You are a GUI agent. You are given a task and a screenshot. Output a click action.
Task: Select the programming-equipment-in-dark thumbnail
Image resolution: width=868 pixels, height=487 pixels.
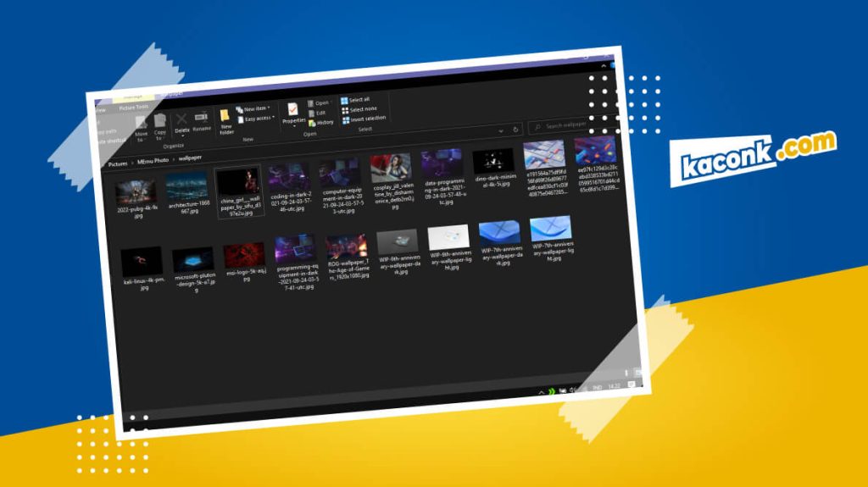point(296,248)
